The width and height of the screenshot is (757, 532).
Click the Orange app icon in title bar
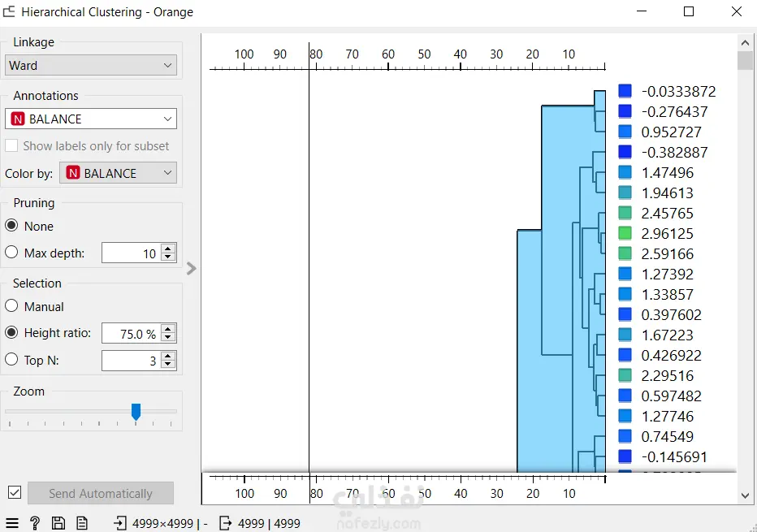point(9,11)
